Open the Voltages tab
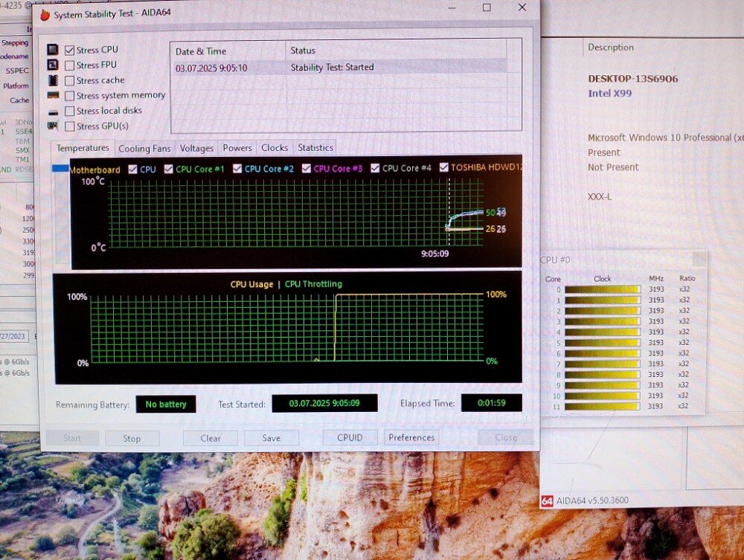The width and height of the screenshot is (744, 560). point(196,149)
